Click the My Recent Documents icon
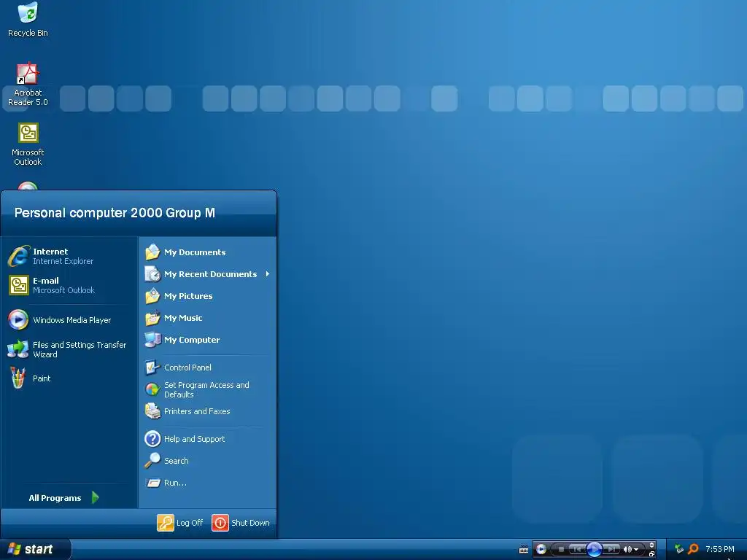 pyautogui.click(x=152, y=274)
